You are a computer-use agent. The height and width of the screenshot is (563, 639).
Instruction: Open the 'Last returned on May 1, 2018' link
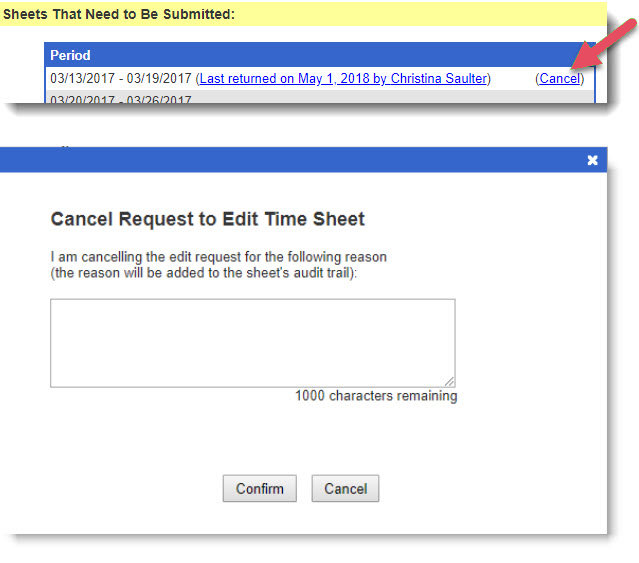pos(343,79)
